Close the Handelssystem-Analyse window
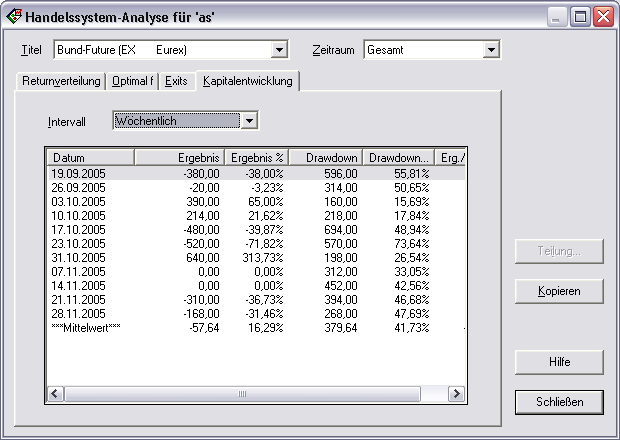The image size is (620, 440). coord(603,17)
